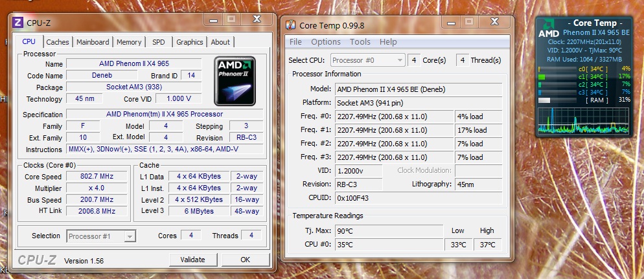This screenshot has height=279, width=644.
Task: Click the Name field AMD Phenom II X4 965
Action: [134, 63]
